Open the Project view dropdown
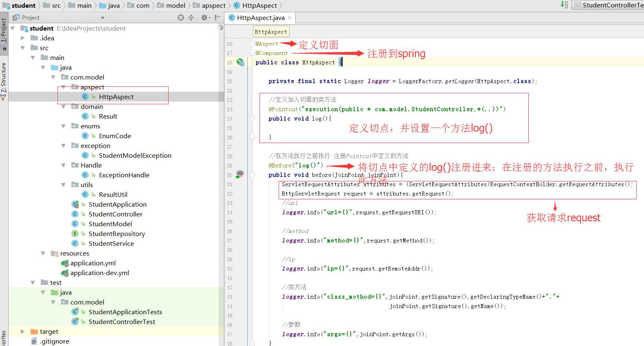Image resolution: width=644 pixels, height=346 pixels. point(103,18)
